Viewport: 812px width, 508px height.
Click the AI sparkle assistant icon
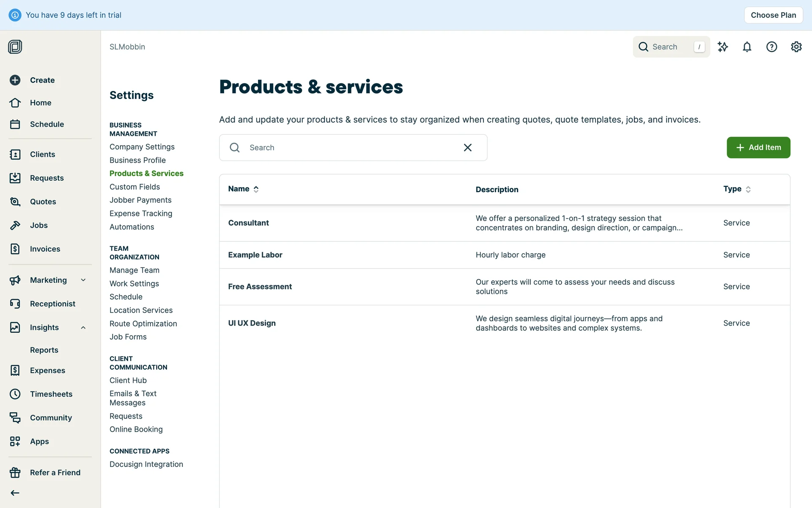[722, 47]
